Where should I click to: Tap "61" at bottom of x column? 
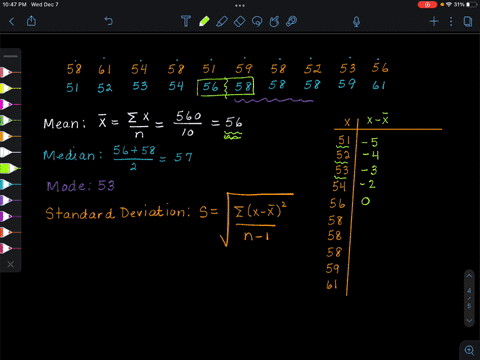[332, 284]
